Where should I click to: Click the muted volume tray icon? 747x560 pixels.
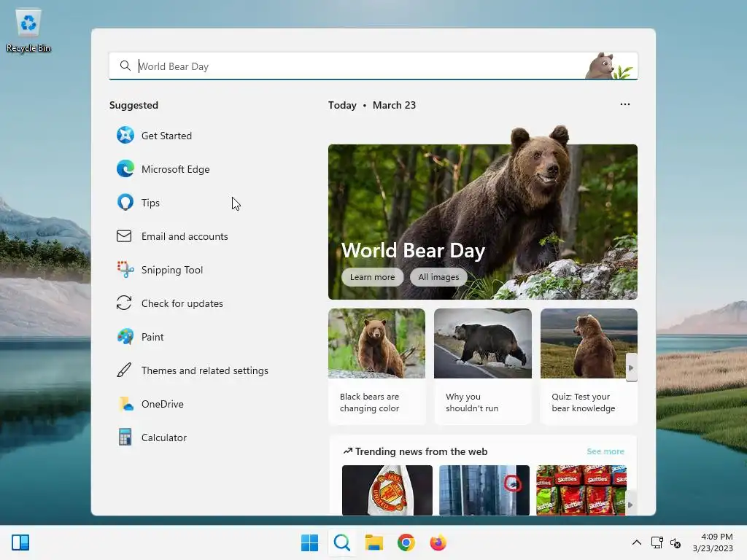(675, 542)
